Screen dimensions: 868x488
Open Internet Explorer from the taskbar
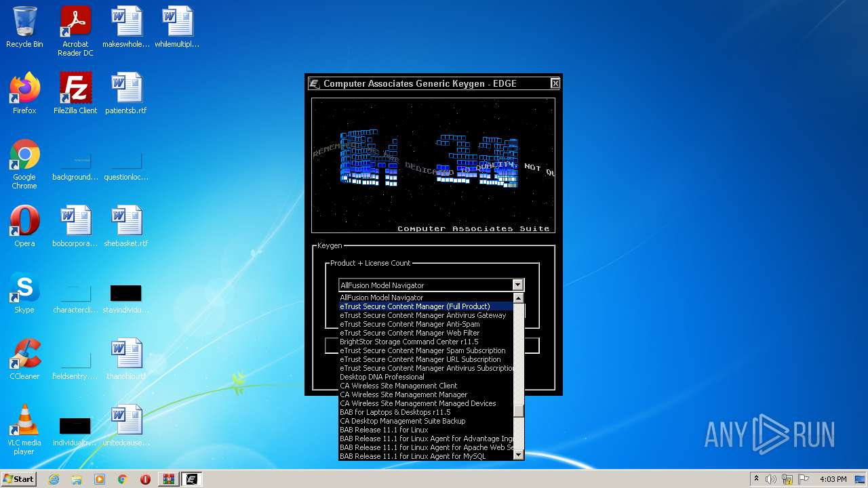(54, 479)
